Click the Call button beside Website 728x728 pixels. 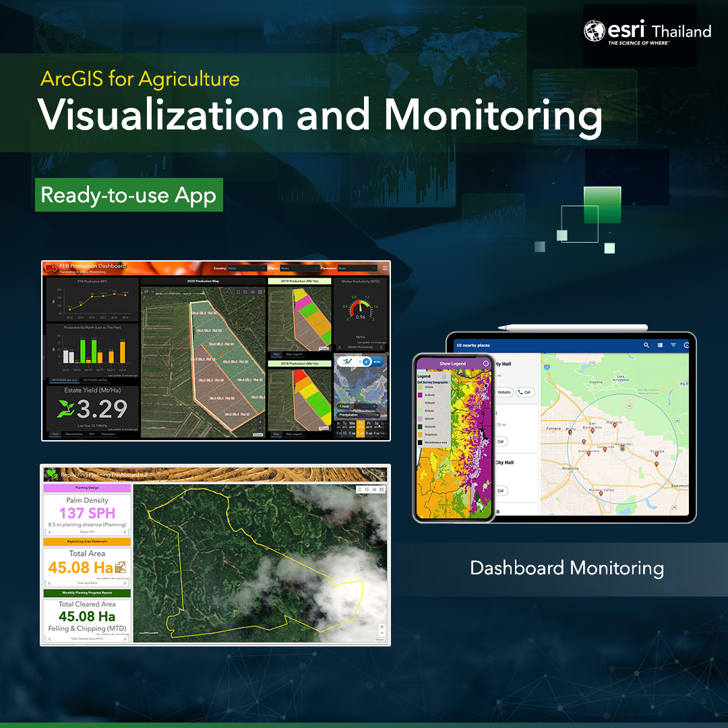tap(525, 392)
